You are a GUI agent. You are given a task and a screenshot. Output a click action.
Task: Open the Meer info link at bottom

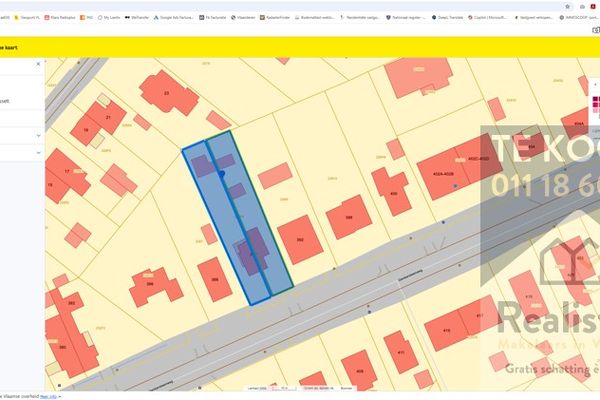(49, 397)
